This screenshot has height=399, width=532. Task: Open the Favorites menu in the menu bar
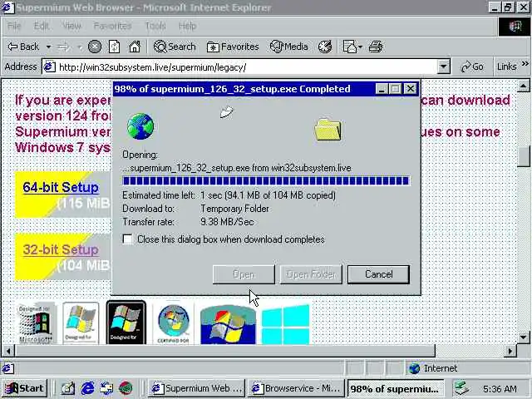(x=112, y=26)
